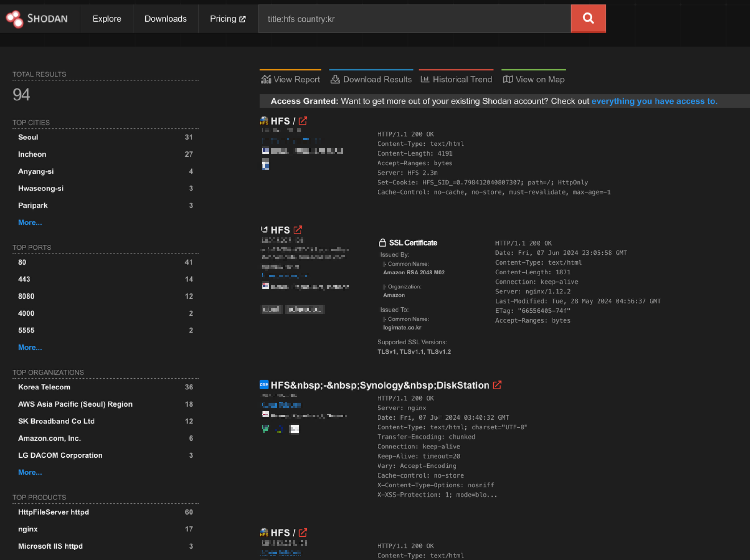Click favicon of second HFS result
The width and height of the screenshot is (750, 560).
coord(264,229)
